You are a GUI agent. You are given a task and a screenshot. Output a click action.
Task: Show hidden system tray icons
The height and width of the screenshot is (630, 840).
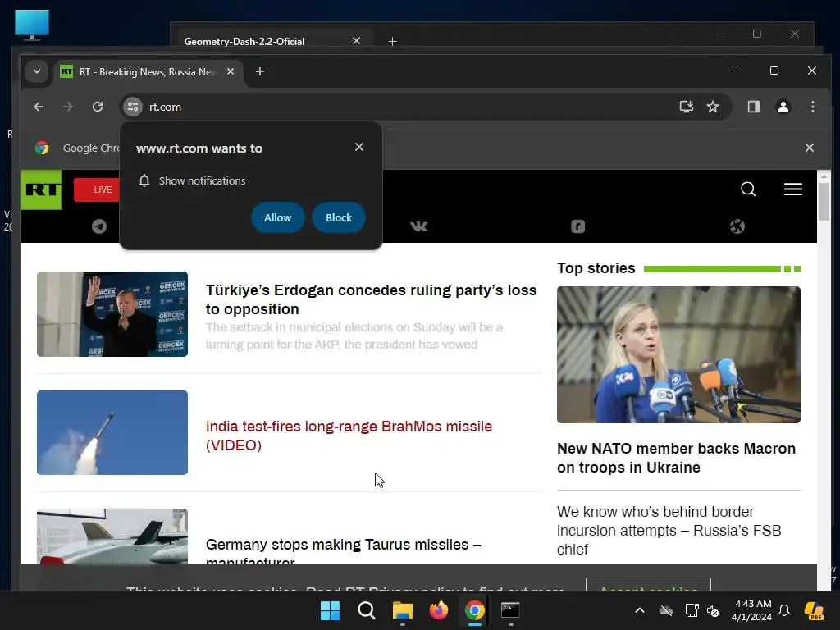click(640, 610)
